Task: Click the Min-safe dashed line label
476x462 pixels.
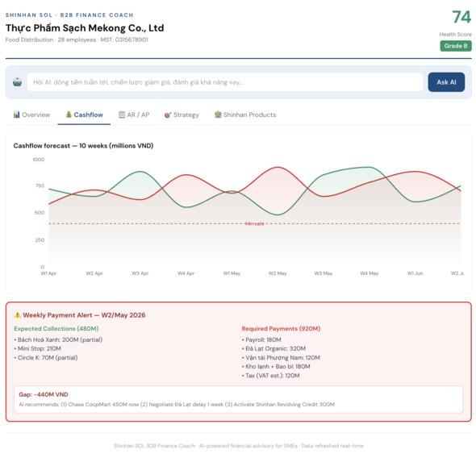Action: 254,224
